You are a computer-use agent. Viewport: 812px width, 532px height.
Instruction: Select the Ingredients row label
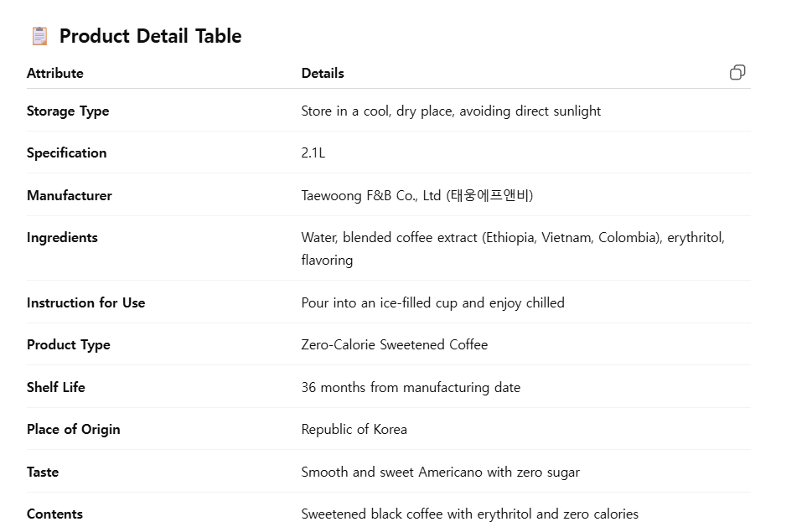pos(62,237)
